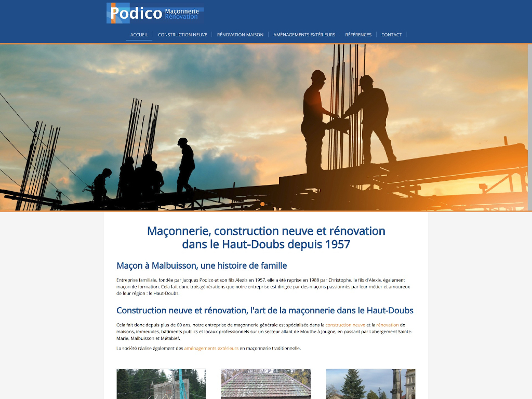
Task: Click the 'Construction neuve et rénovation, l'art' heading
Action: 264,310
